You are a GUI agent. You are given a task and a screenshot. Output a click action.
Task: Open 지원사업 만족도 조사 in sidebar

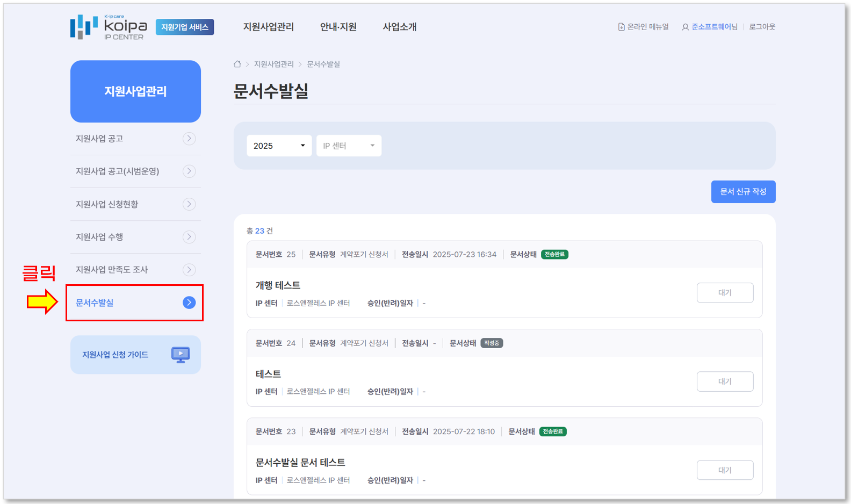pyautogui.click(x=112, y=270)
